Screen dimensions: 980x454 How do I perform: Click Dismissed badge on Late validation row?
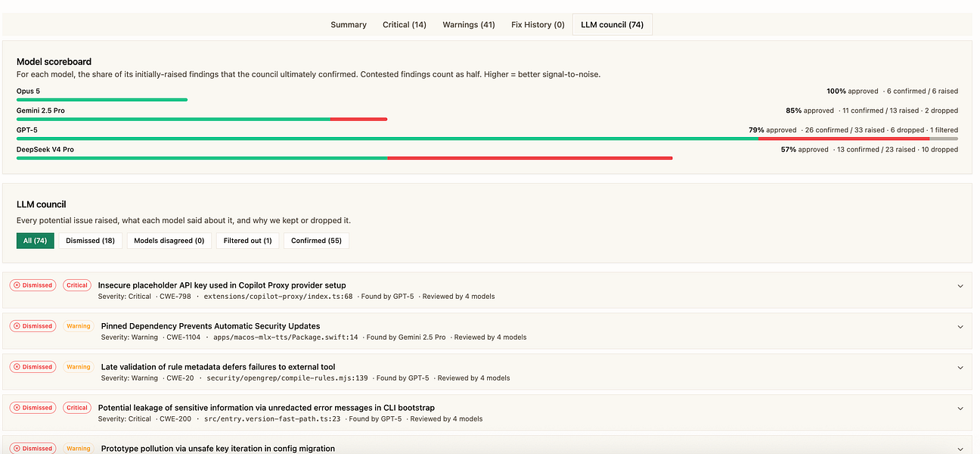[x=33, y=367]
